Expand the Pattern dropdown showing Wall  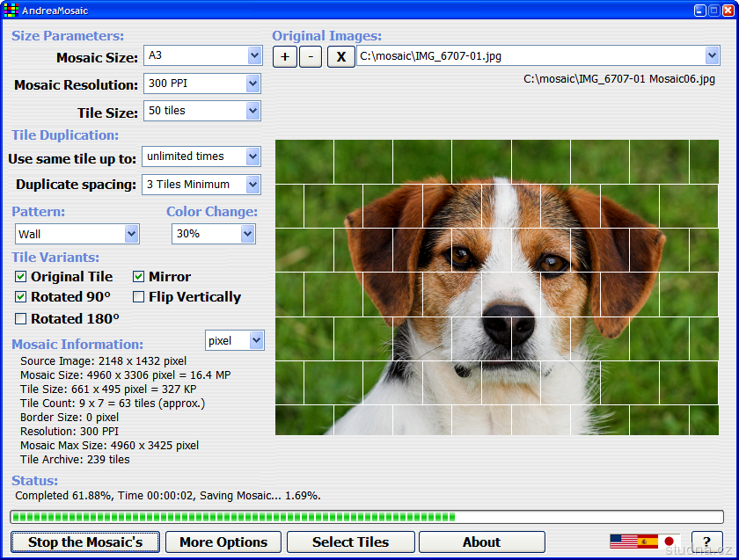pyautogui.click(x=132, y=234)
